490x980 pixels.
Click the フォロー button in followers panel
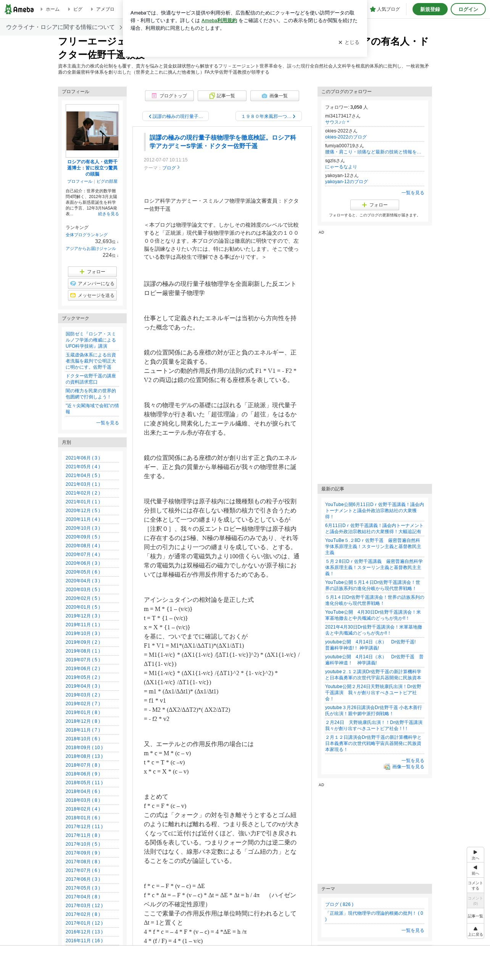(x=375, y=205)
